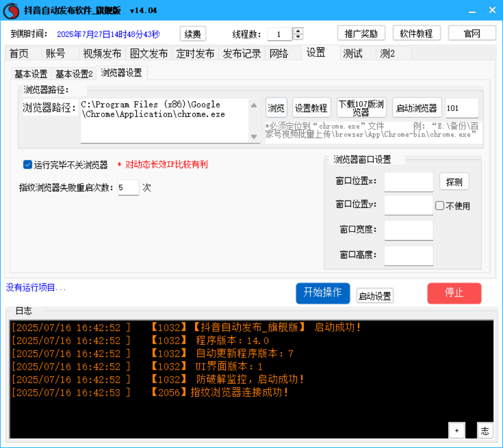503x448 pixels.
Task: Visit the 官网 official site
Action: point(472,33)
